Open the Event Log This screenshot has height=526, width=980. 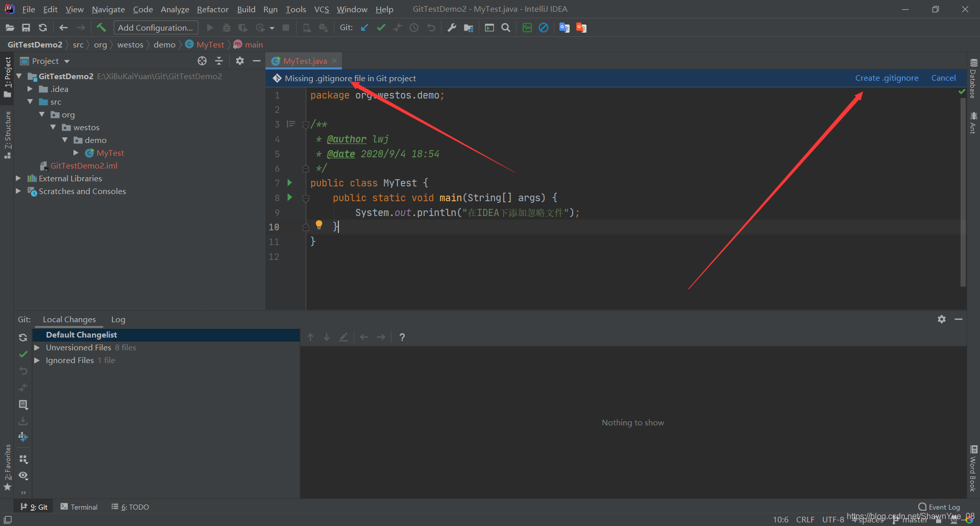click(x=939, y=507)
